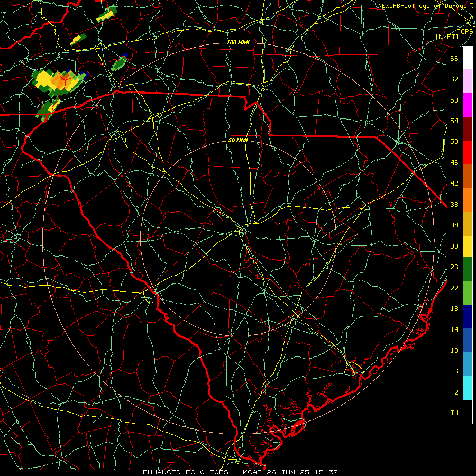This screenshot has width=476, height=476.
Task: Click the legend value 26
Action: point(454,267)
